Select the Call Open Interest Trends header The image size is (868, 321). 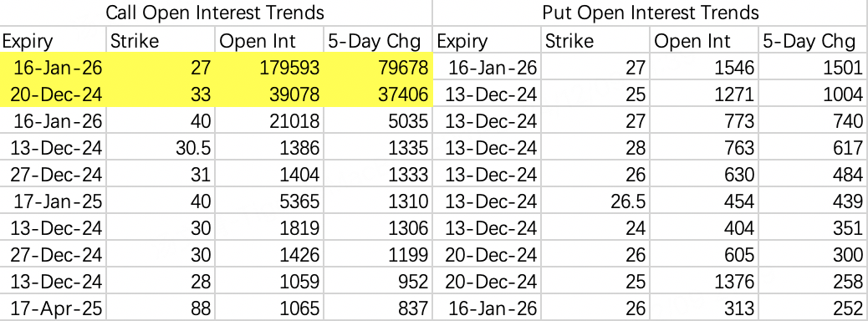tap(216, 13)
